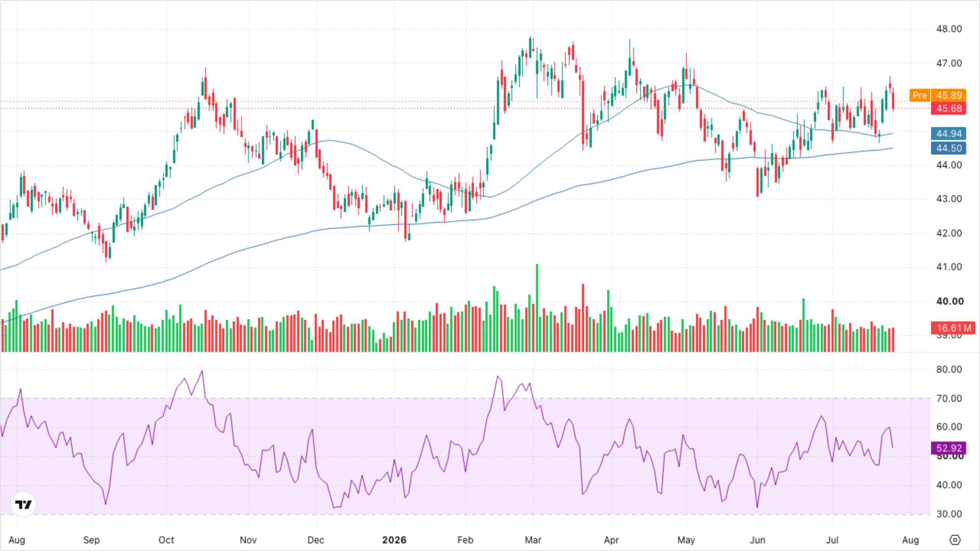Click the red last price label 45.68
The image size is (980, 551).
click(949, 108)
